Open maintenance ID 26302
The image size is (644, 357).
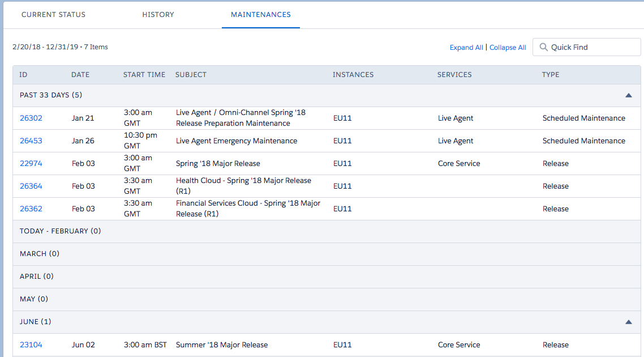tap(31, 118)
